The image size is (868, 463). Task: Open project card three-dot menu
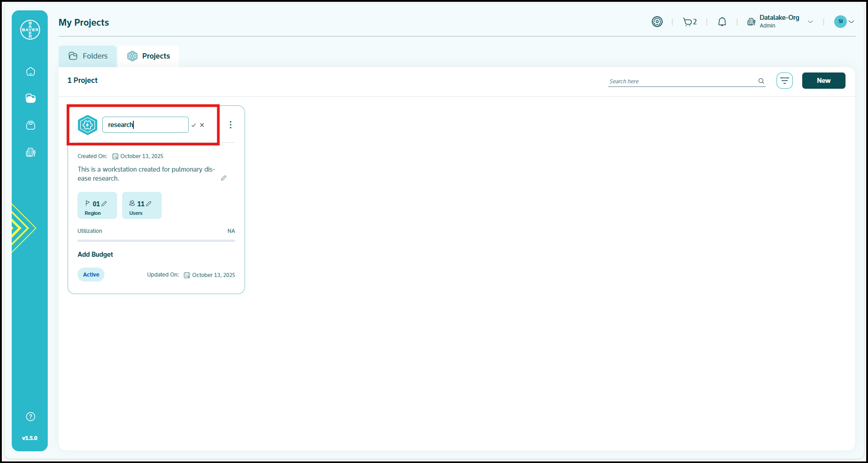(231, 125)
